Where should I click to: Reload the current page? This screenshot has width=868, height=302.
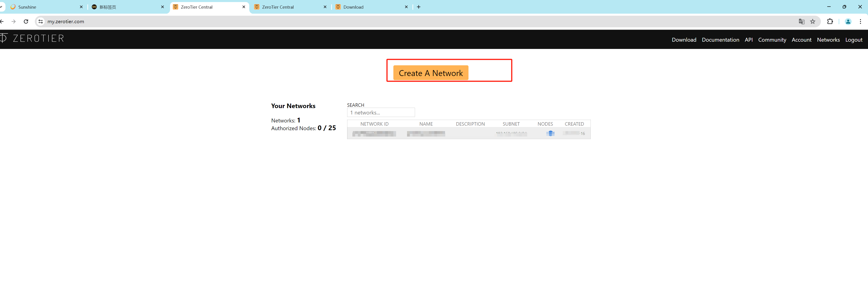pos(26,21)
